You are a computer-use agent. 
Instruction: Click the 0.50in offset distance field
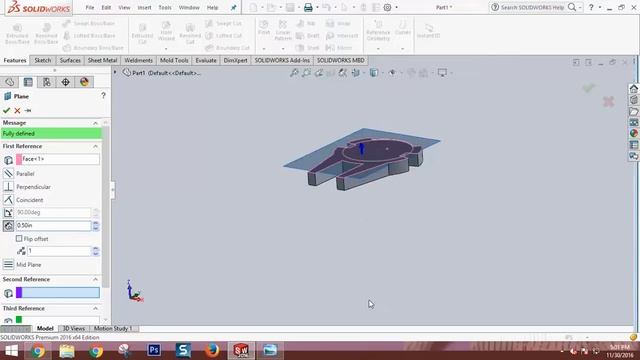click(x=53, y=225)
